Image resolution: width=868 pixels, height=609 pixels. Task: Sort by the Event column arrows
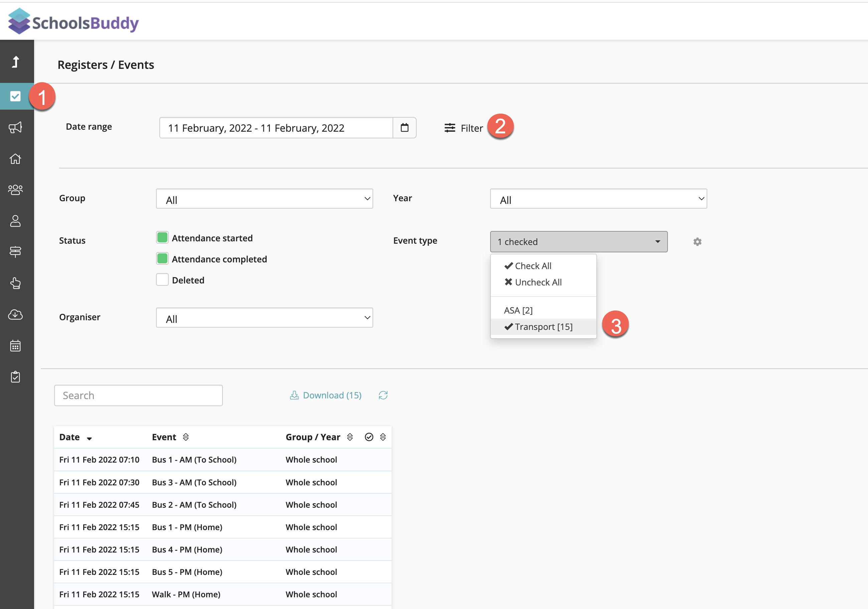click(x=186, y=437)
